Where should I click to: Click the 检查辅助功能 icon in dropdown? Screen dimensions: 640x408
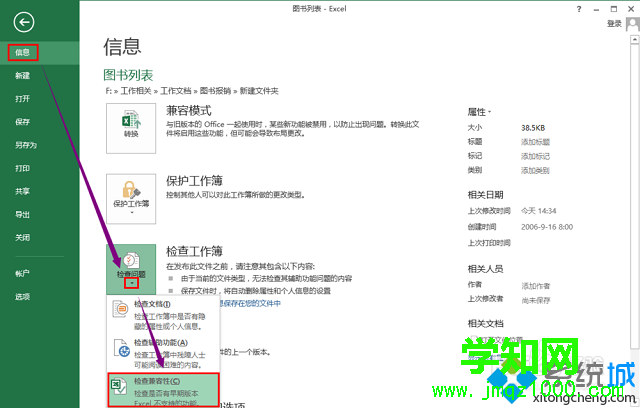pos(121,348)
